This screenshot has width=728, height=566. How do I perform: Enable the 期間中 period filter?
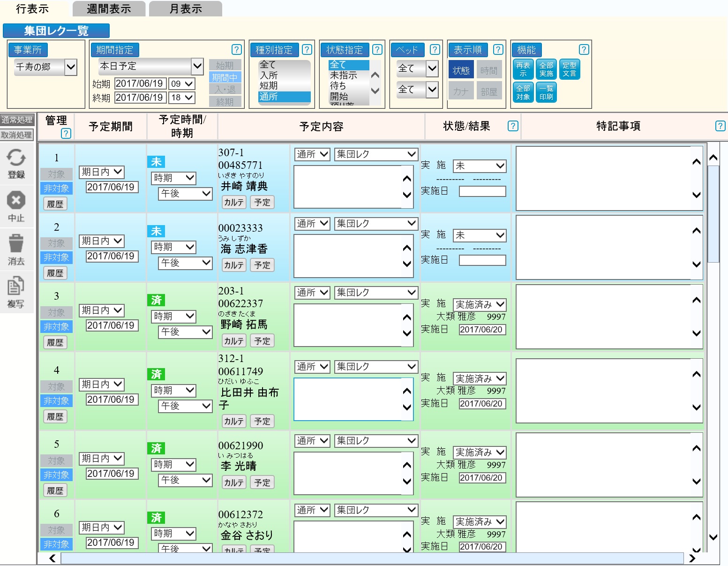coord(225,77)
